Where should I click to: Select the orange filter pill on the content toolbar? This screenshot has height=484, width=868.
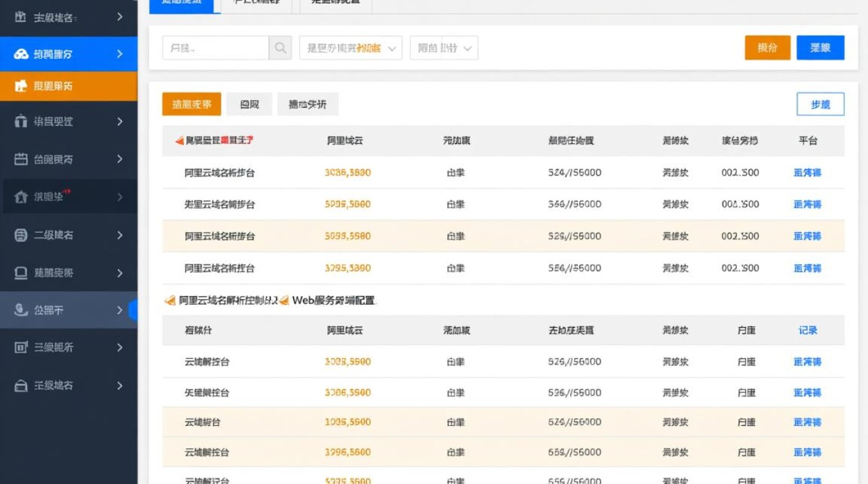(191, 103)
